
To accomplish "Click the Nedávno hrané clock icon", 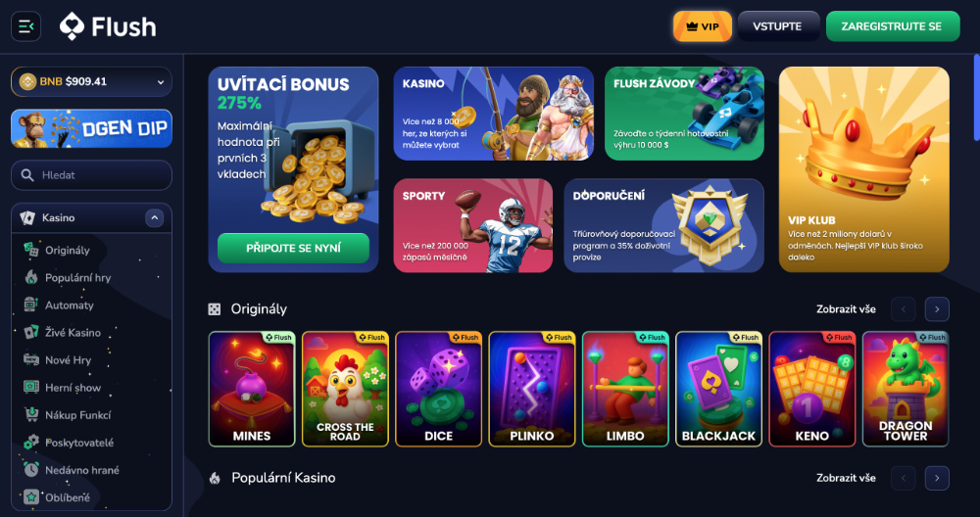I will pyautogui.click(x=31, y=470).
